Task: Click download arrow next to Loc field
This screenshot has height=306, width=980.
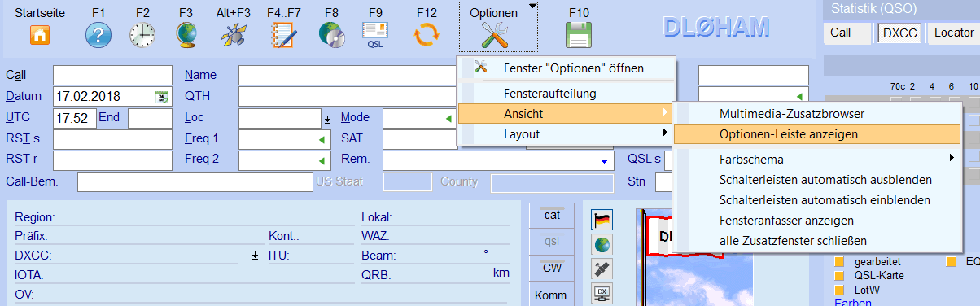Action: point(328,119)
